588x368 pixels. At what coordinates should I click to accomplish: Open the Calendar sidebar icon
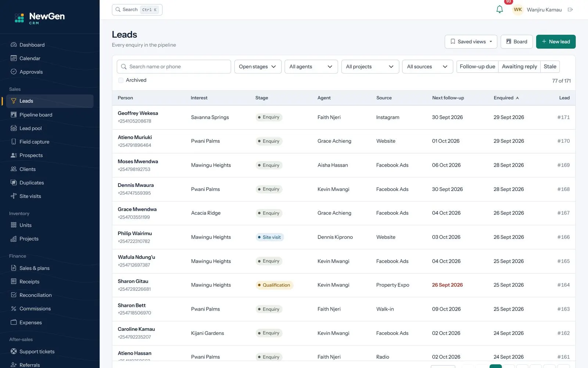[14, 58]
